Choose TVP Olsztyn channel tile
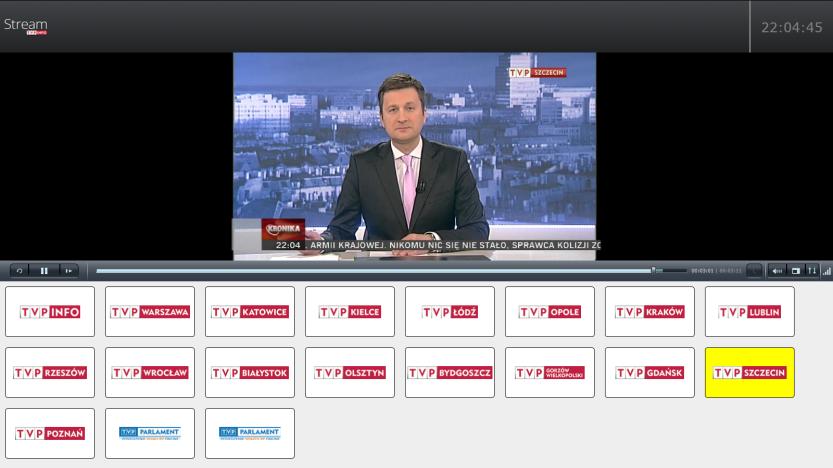833x468 pixels. [x=350, y=372]
